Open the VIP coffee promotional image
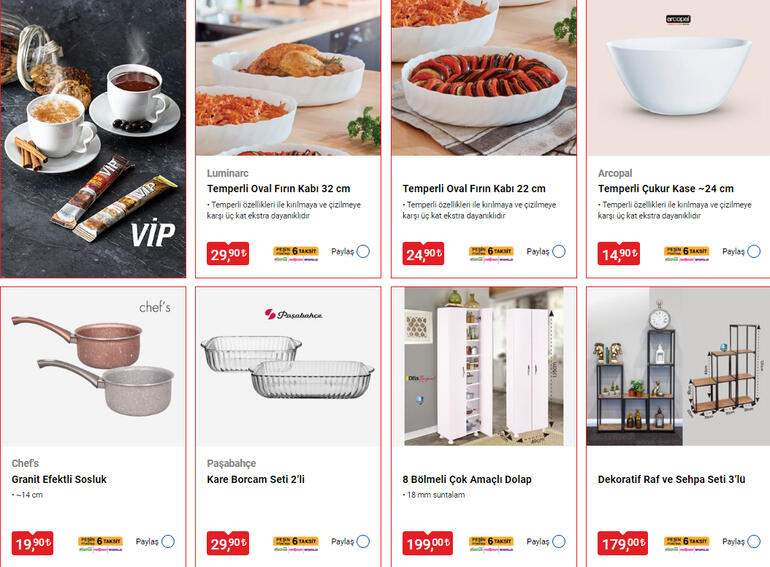 (x=93, y=138)
